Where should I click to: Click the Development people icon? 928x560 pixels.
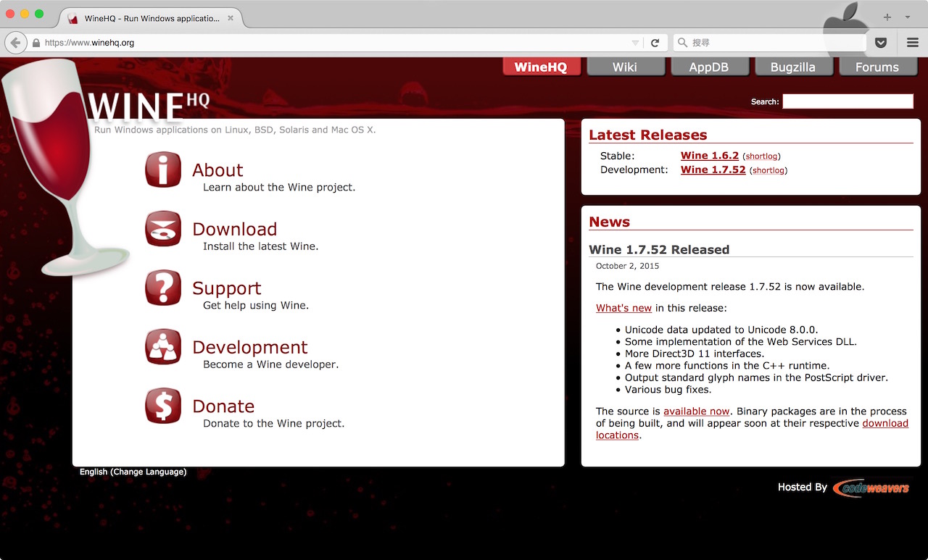pos(163,347)
